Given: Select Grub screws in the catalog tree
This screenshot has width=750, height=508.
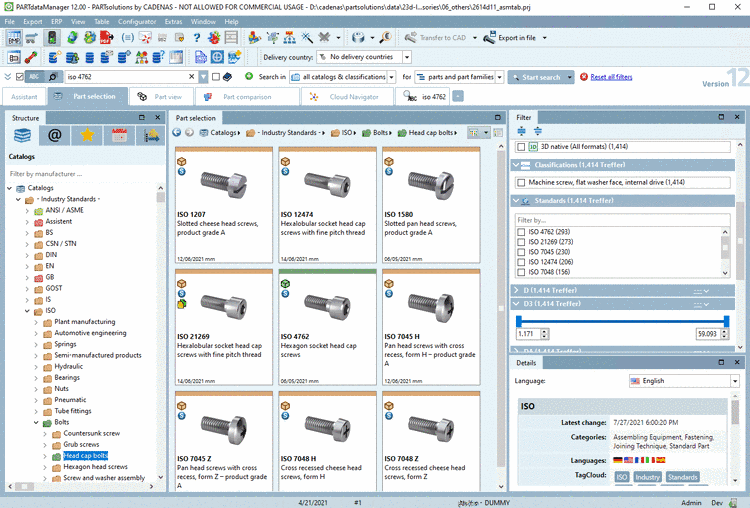Looking at the screenshot, I should click(81, 444).
